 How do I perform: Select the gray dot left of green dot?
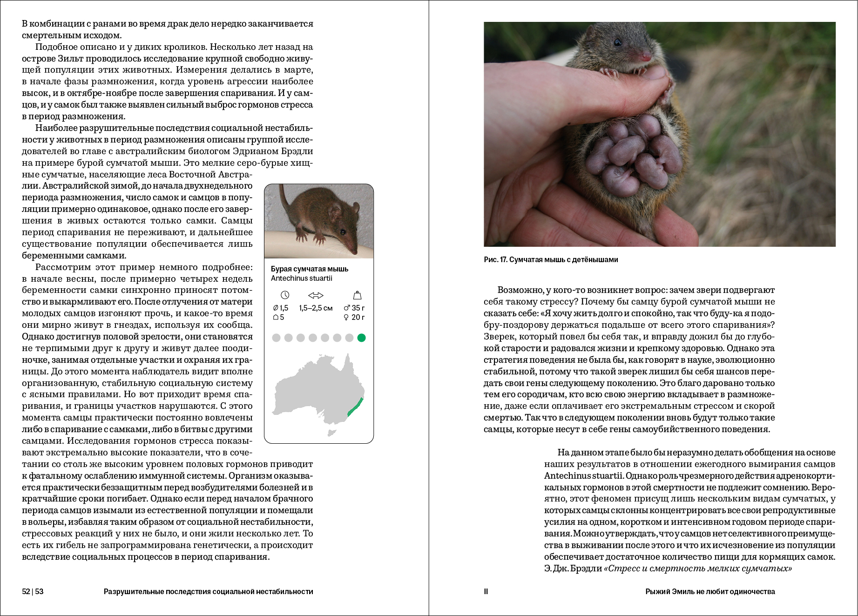(x=349, y=338)
